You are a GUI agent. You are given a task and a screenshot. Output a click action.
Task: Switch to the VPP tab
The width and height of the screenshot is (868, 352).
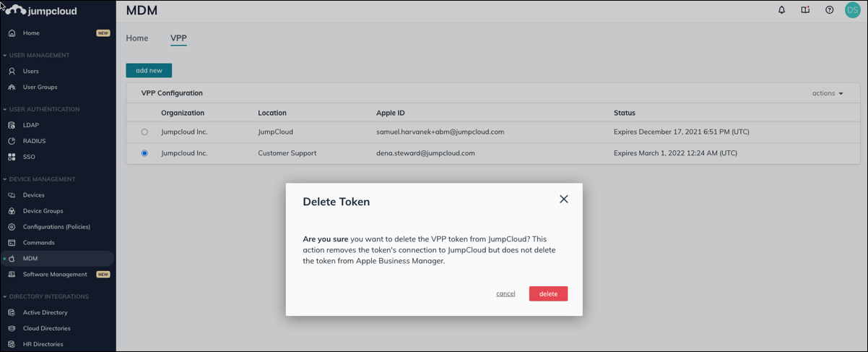pos(178,38)
